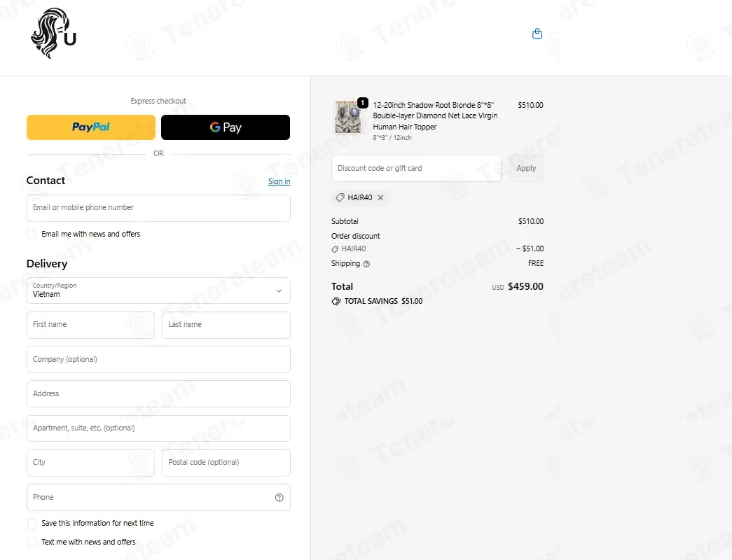Click the Shadow Root Blonde product title
Viewport: 732px width, 560px height.
click(435, 115)
